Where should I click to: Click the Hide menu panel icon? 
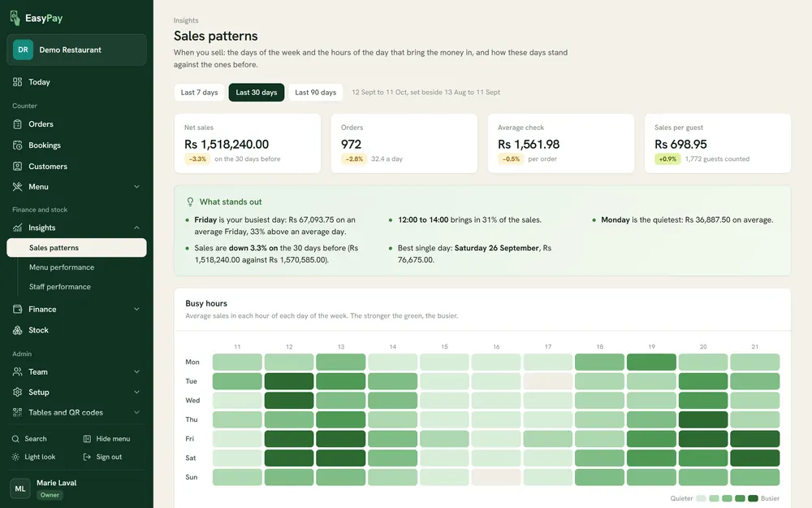click(87, 439)
